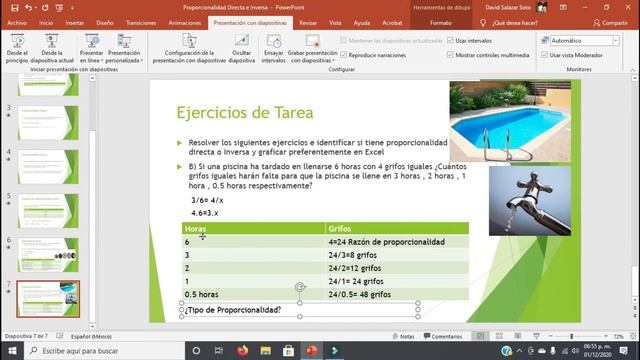This screenshot has width=640, height=360.
Task: Expand the Presentación personalizada dropdown arrow
Action: pos(142,60)
